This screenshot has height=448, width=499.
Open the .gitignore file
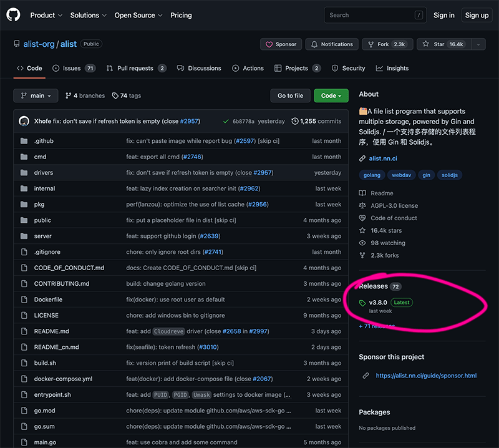click(x=47, y=252)
